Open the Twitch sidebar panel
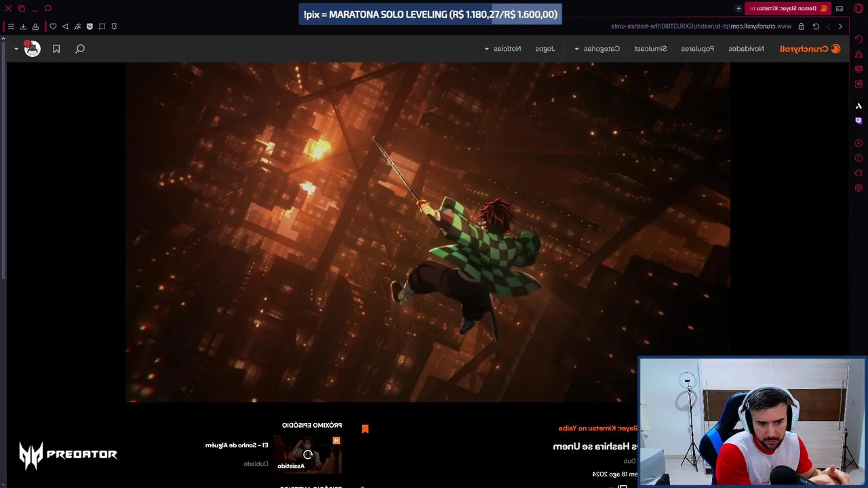 859,121
